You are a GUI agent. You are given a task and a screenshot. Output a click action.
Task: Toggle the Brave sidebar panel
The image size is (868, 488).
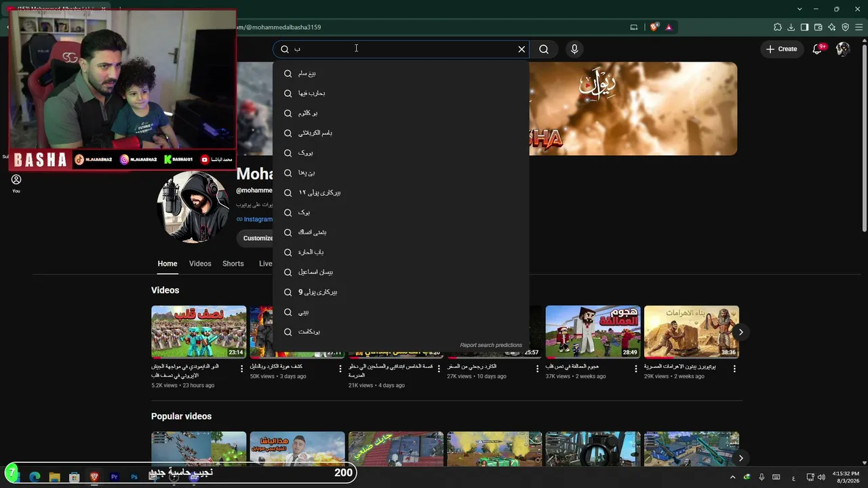(804, 27)
